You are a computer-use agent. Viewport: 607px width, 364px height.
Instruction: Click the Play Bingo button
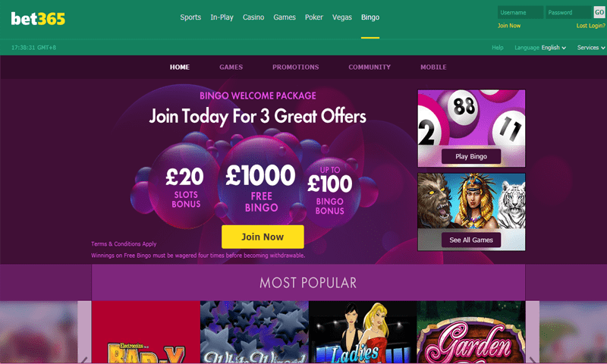click(x=471, y=156)
